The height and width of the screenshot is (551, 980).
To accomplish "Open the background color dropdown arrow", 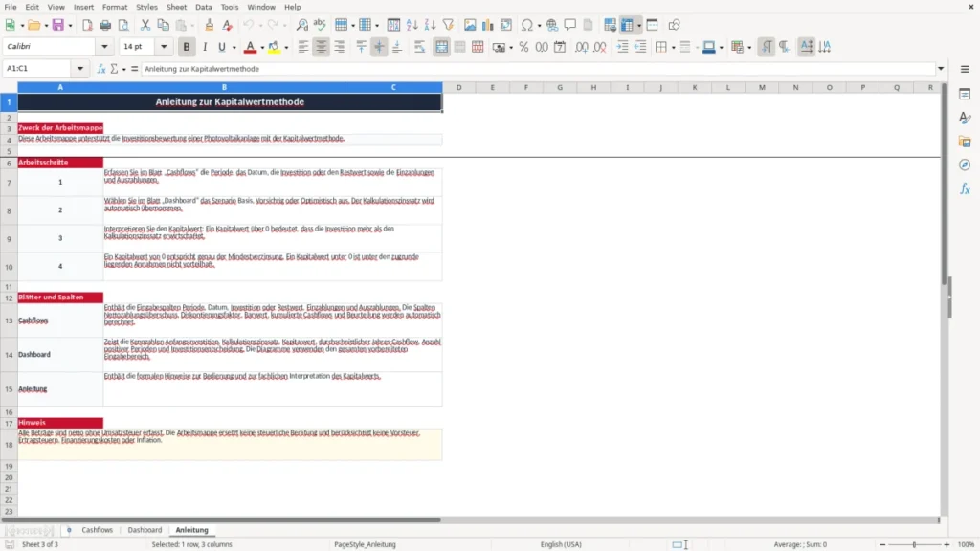I will [x=286, y=48].
